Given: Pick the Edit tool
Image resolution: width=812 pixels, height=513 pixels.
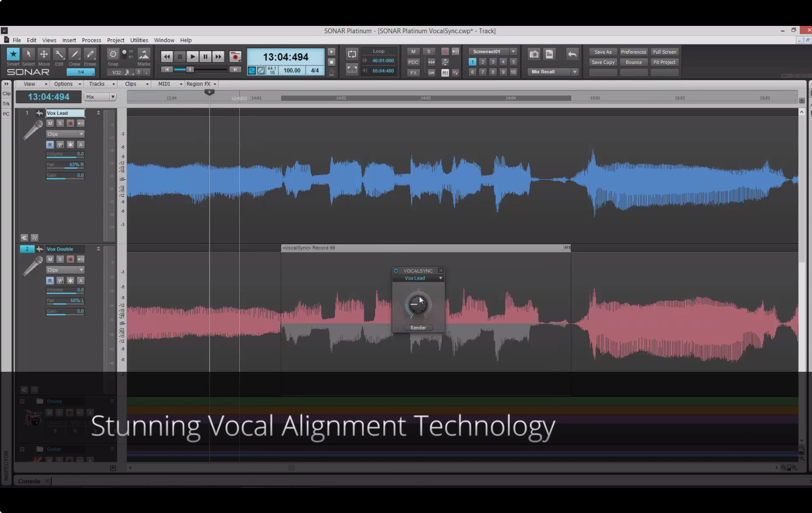Looking at the screenshot, I should (59, 54).
